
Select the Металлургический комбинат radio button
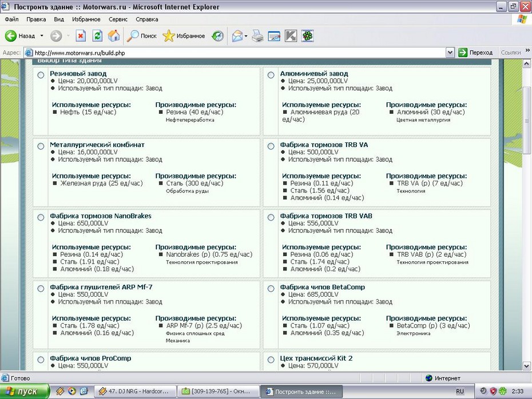click(x=41, y=146)
